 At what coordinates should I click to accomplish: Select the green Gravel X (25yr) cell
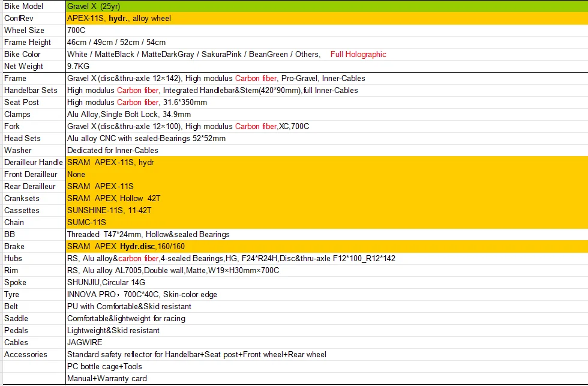pyautogui.click(x=326, y=7)
